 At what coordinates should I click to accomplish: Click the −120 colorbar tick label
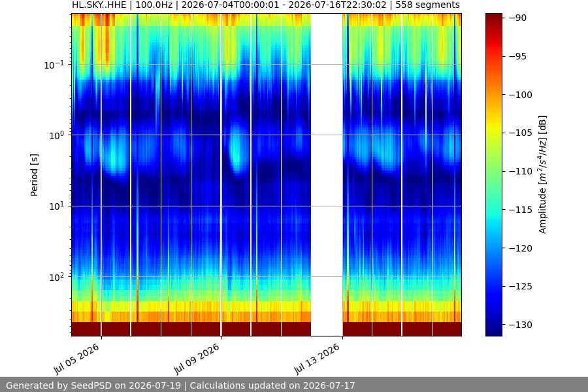[521, 248]
